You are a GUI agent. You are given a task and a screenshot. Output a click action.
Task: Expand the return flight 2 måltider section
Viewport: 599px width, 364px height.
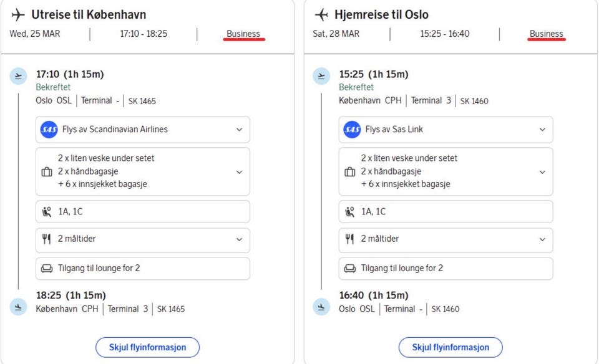click(542, 239)
